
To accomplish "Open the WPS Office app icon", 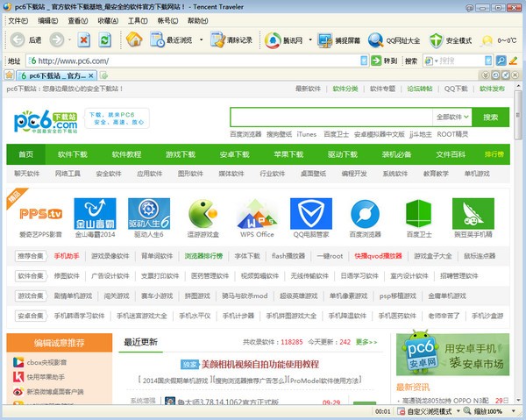I will [x=257, y=214].
